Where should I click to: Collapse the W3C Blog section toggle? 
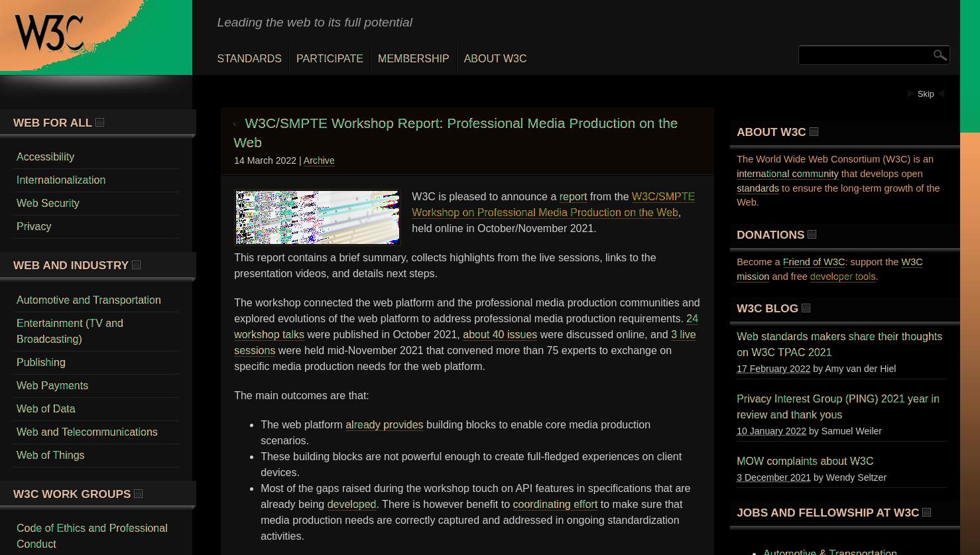[x=806, y=308]
